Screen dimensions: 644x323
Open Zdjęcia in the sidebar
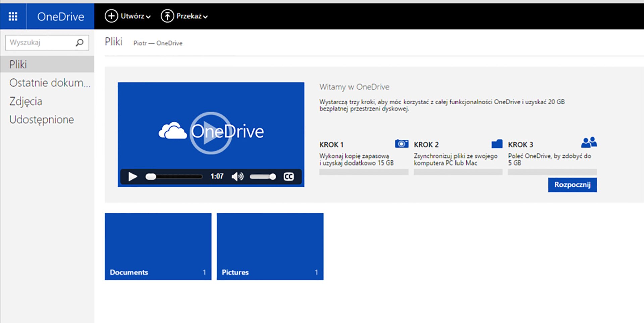pos(26,101)
